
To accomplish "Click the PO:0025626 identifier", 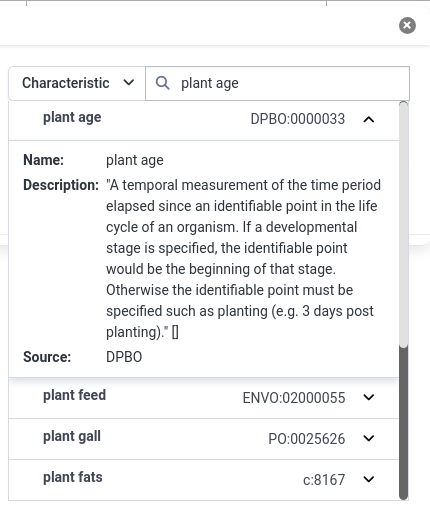I will (x=306, y=439).
